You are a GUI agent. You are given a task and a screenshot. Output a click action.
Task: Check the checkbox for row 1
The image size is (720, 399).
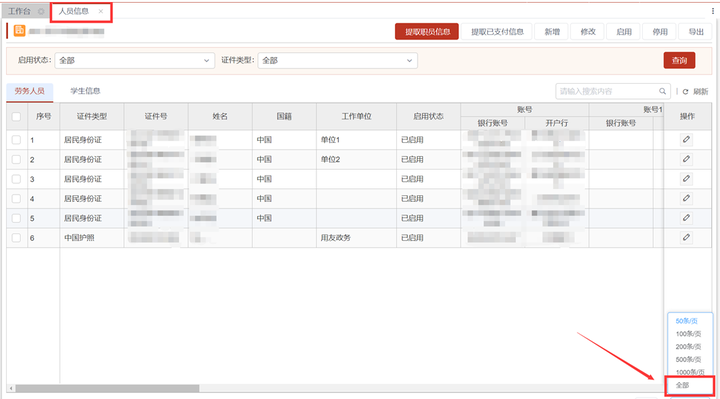17,140
